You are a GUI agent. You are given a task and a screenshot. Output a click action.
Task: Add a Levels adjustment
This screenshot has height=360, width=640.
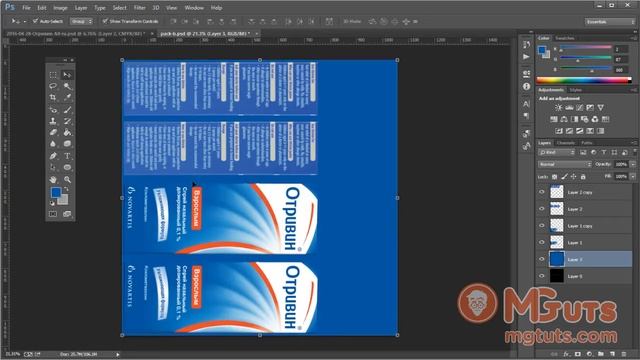[x=569, y=108]
